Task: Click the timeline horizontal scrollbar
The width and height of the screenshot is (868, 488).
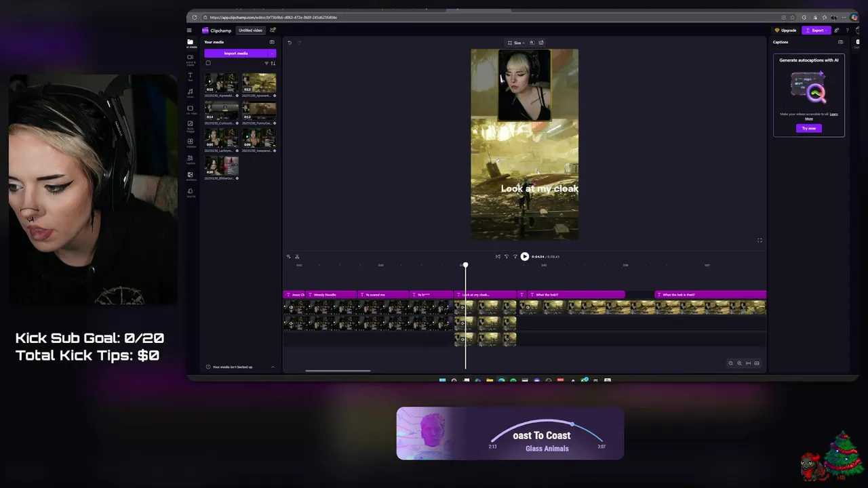Action: click(x=338, y=371)
